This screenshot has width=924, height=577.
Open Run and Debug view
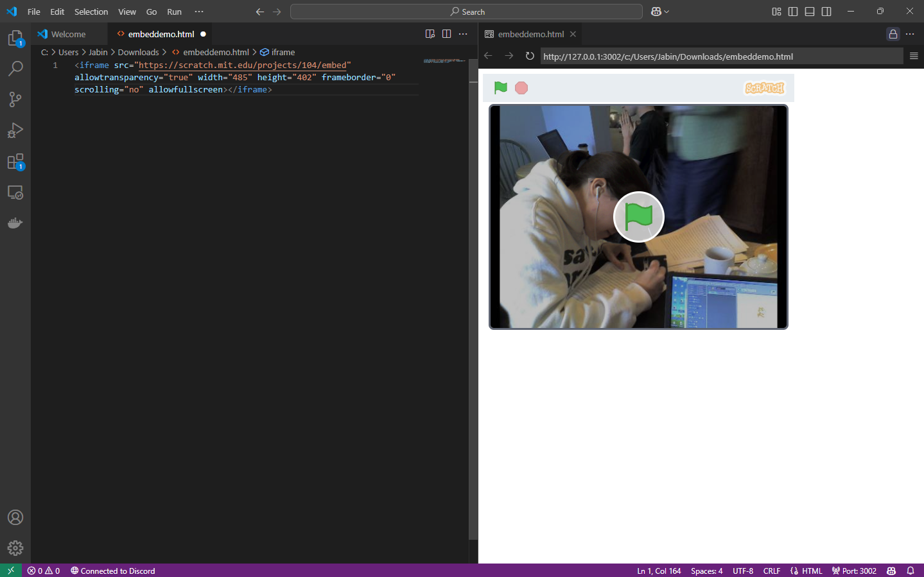click(x=15, y=130)
